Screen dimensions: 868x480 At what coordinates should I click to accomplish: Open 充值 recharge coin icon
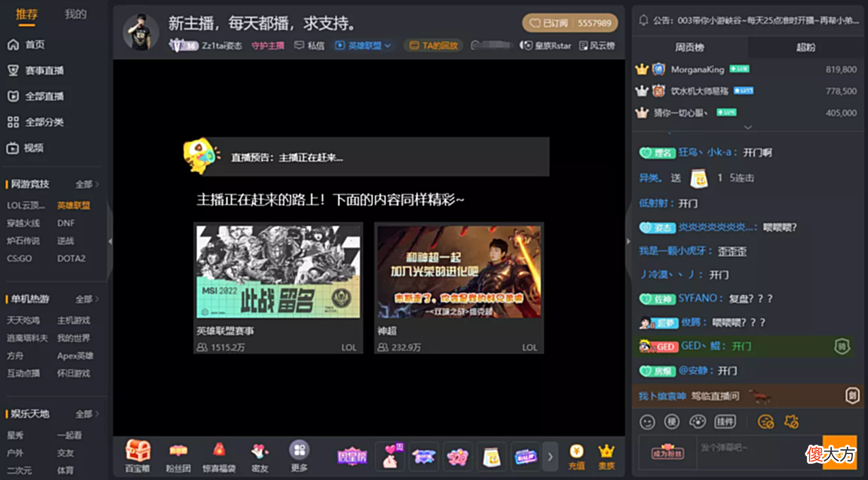[576, 457]
